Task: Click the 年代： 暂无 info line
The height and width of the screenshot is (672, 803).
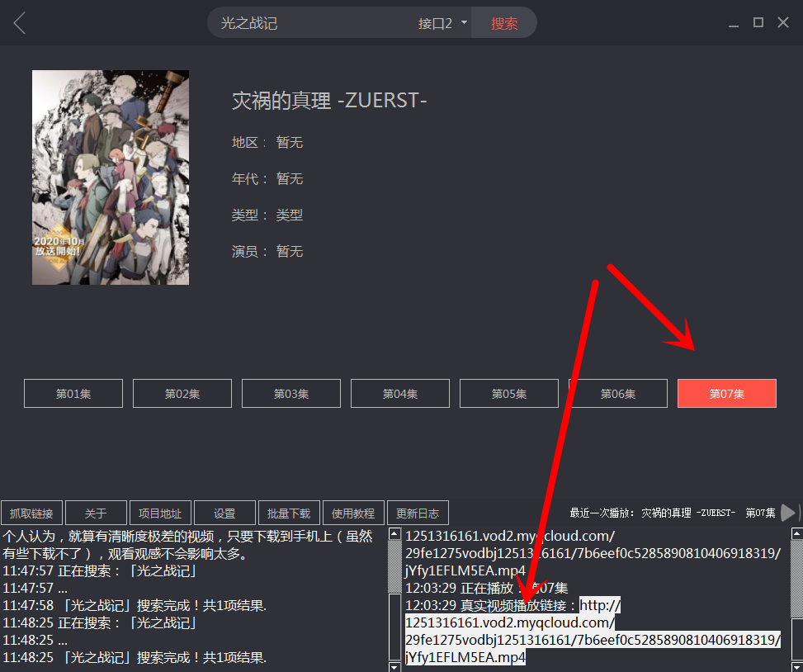Action: coord(267,178)
